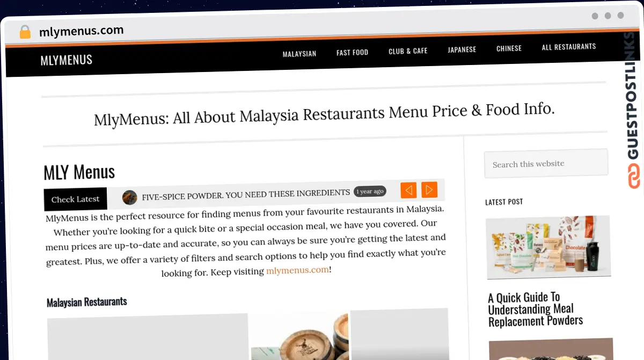
Task: Click in the Search this website field
Action: [x=546, y=163]
